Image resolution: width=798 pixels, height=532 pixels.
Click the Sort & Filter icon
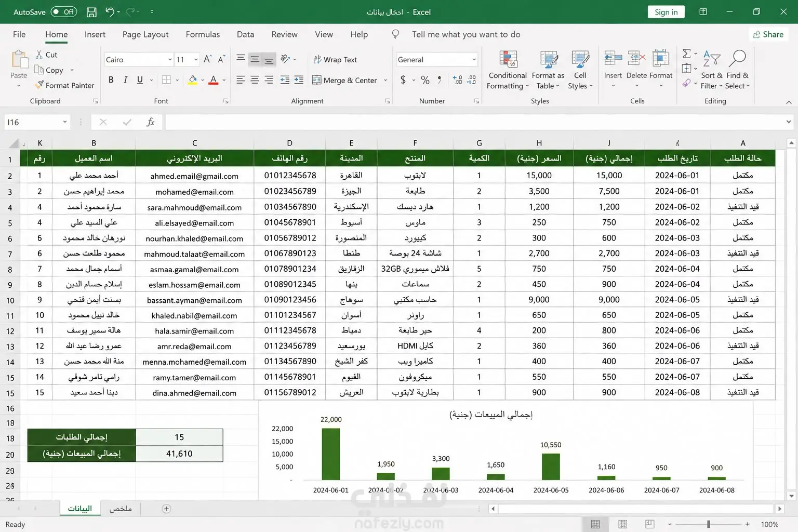coord(711,59)
